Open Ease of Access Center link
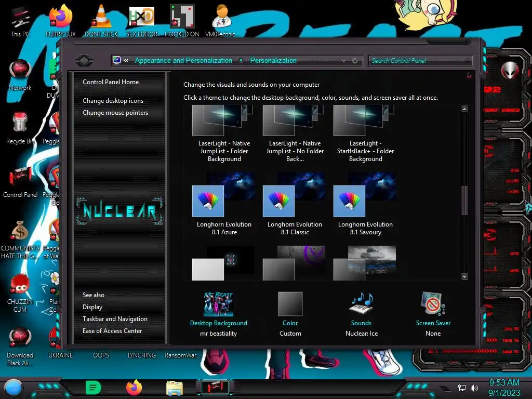 (x=112, y=331)
